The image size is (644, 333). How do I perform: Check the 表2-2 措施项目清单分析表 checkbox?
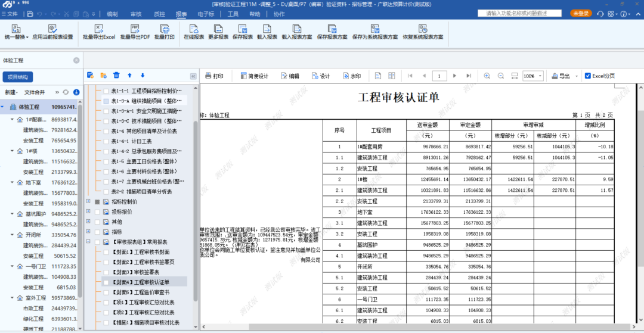pyautogui.click(x=106, y=191)
